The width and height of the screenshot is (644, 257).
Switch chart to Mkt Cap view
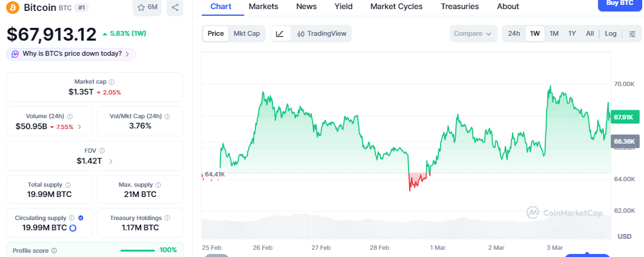[246, 33]
